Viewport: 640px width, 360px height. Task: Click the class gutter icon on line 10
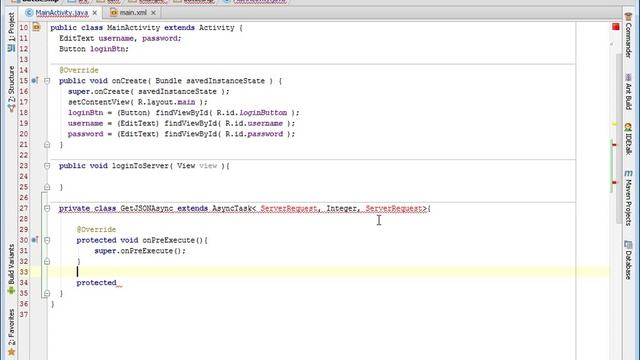[x=36, y=27]
